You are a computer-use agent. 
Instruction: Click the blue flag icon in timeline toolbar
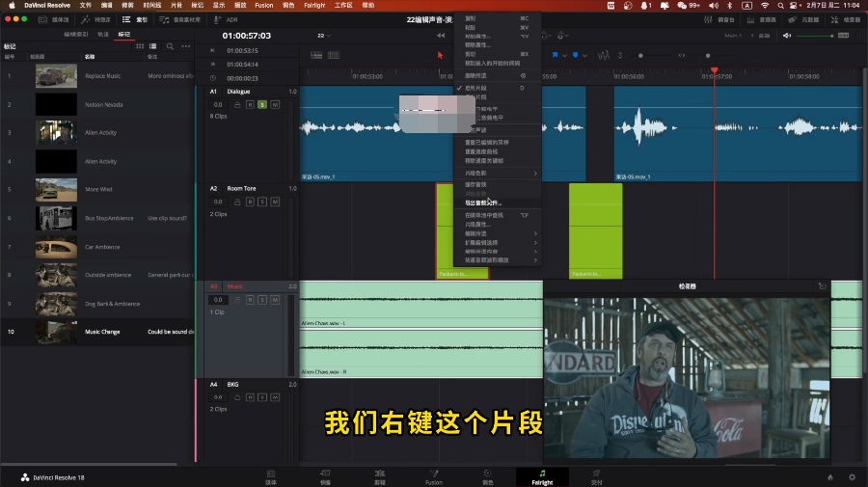click(555, 55)
